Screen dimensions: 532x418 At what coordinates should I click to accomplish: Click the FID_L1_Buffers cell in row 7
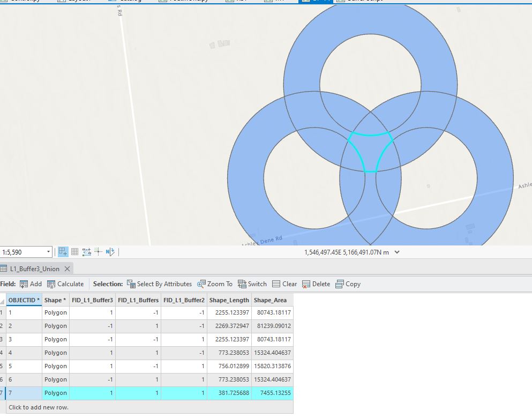[138, 393]
